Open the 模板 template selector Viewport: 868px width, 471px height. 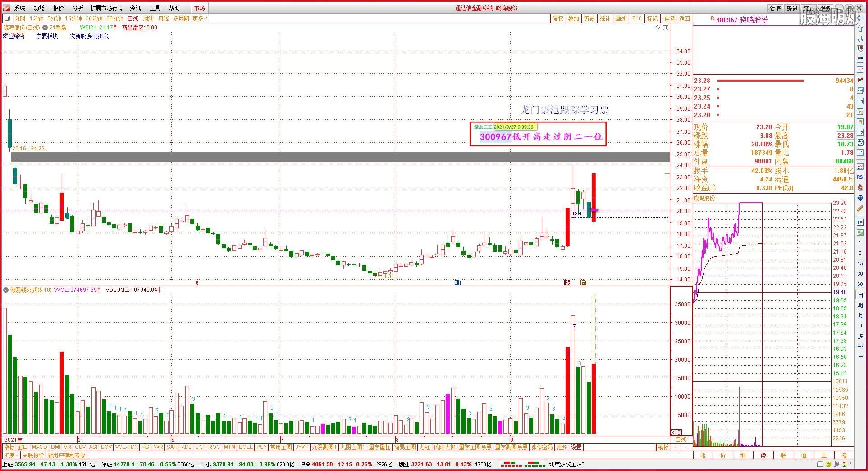[663, 447]
